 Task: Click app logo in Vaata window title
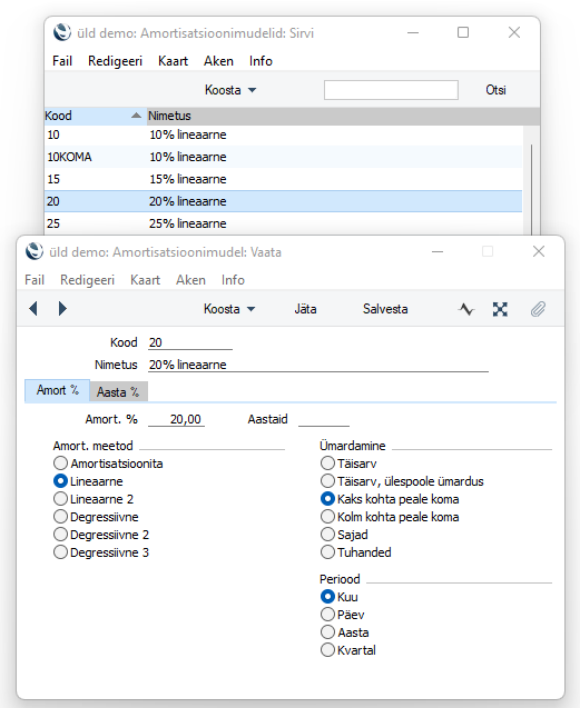coord(34,252)
